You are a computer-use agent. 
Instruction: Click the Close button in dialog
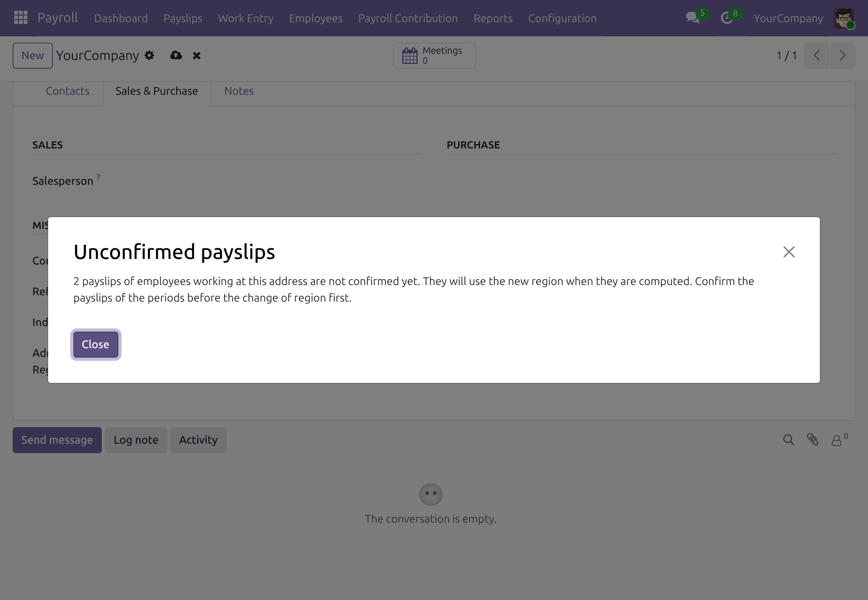[95, 345]
